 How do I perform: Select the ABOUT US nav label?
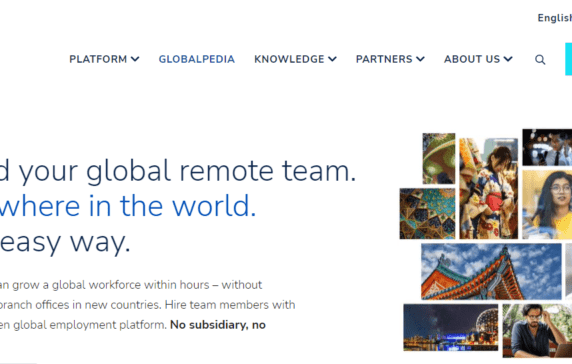point(472,59)
